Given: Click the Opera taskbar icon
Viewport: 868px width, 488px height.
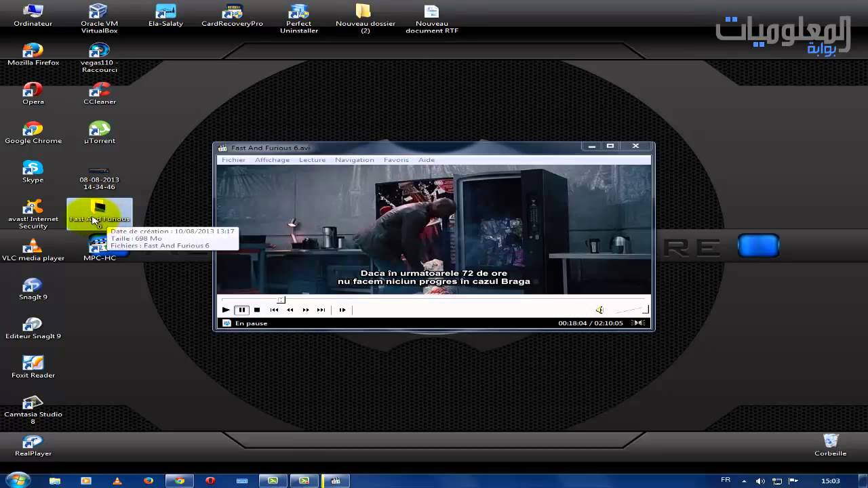Looking at the screenshot, I should point(210,481).
